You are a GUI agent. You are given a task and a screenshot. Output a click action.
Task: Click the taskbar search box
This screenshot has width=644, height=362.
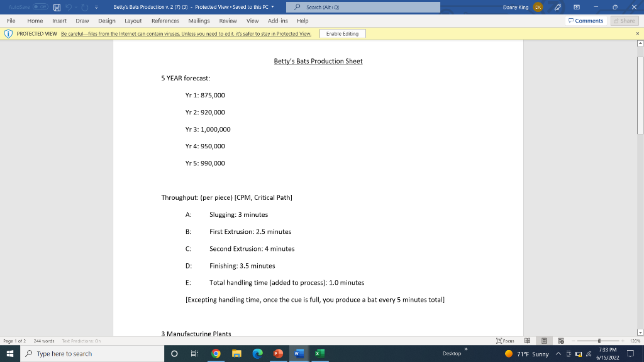click(92, 353)
